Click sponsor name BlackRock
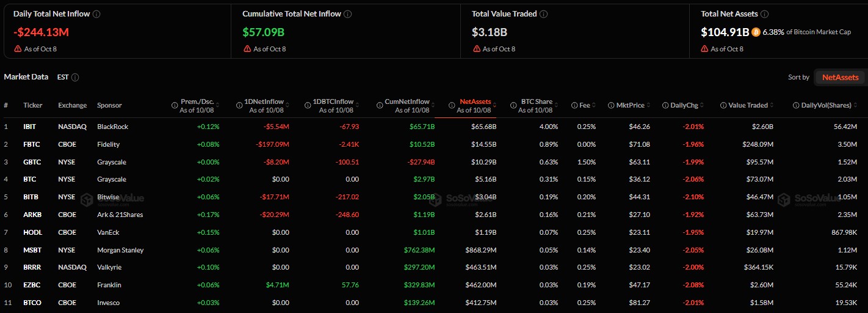Viewport: 868px width, 313px height. pos(112,127)
